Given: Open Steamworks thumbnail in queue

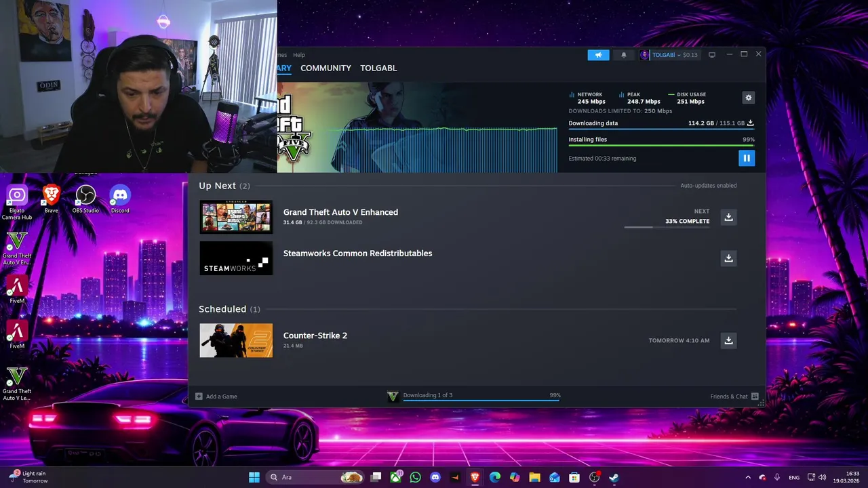Looking at the screenshot, I should tap(236, 258).
